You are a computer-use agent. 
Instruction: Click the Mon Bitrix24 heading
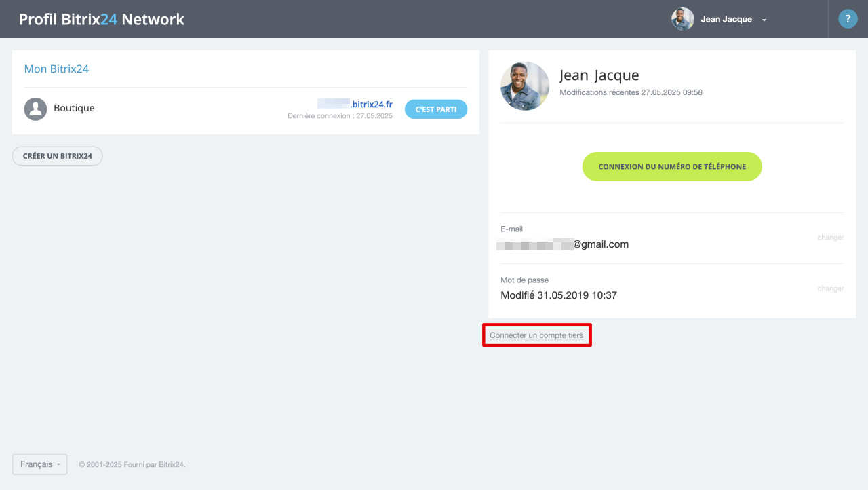pos(56,69)
